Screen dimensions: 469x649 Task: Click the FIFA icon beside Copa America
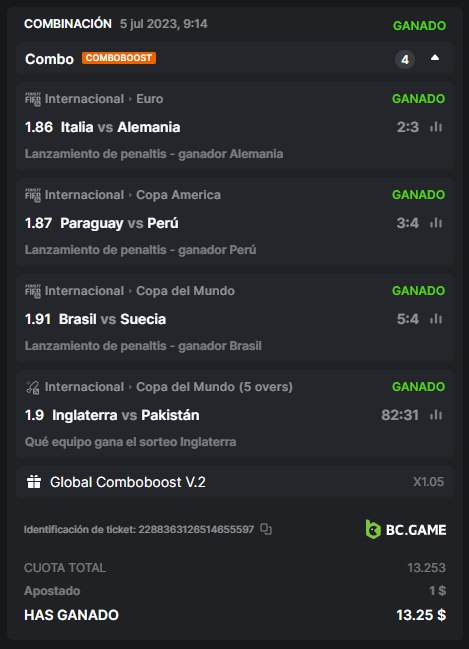[x=33, y=195]
